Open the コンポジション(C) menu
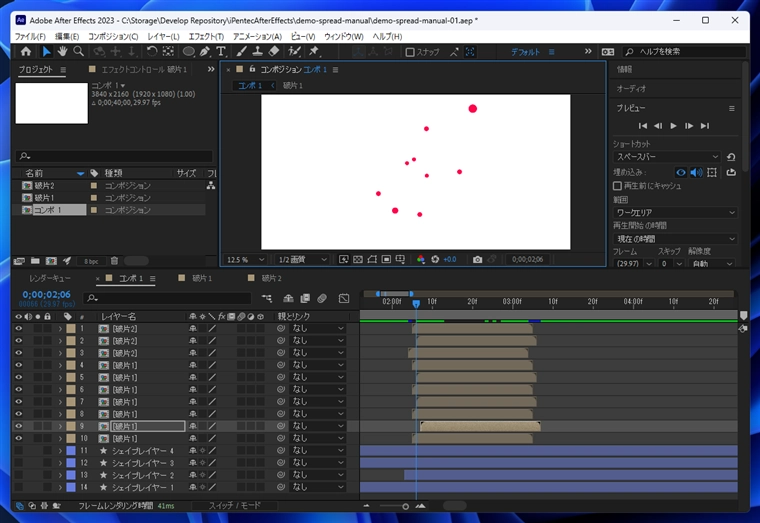Image resolution: width=760 pixels, height=523 pixels. tap(113, 36)
